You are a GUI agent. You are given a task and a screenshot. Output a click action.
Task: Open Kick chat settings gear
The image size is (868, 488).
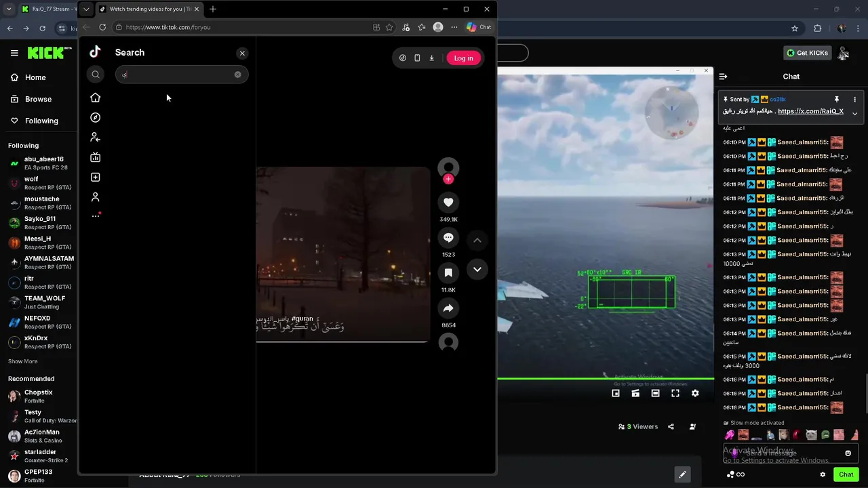coord(823,474)
